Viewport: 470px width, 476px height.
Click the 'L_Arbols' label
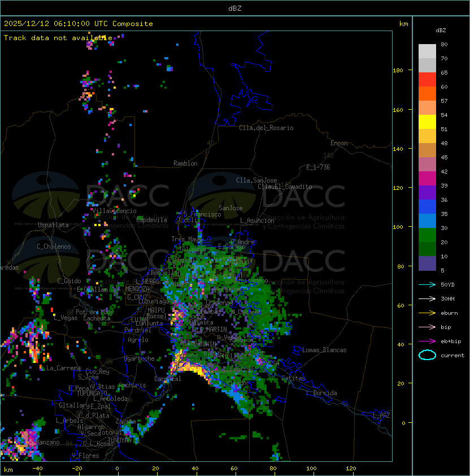(69, 421)
